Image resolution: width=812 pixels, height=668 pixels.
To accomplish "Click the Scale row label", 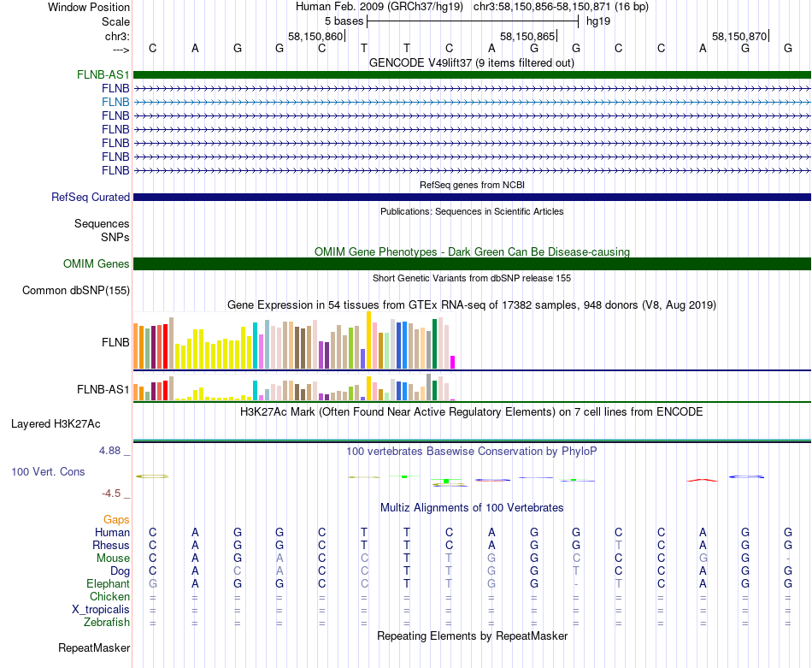I will (115, 21).
